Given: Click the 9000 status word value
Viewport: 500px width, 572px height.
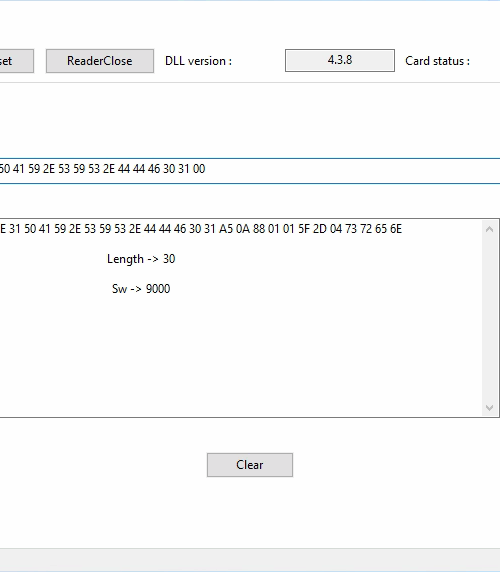Looking at the screenshot, I should pos(158,289).
